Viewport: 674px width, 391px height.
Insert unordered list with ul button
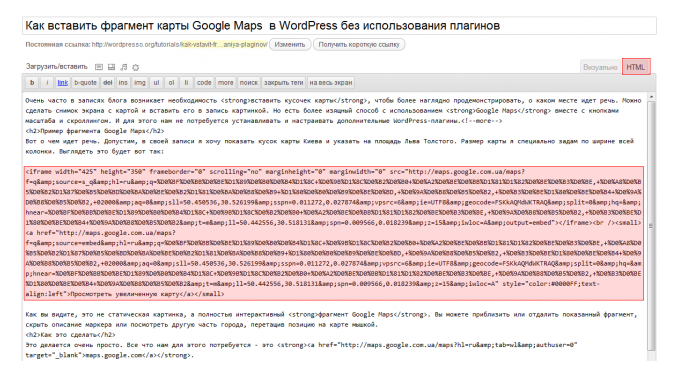click(x=156, y=82)
